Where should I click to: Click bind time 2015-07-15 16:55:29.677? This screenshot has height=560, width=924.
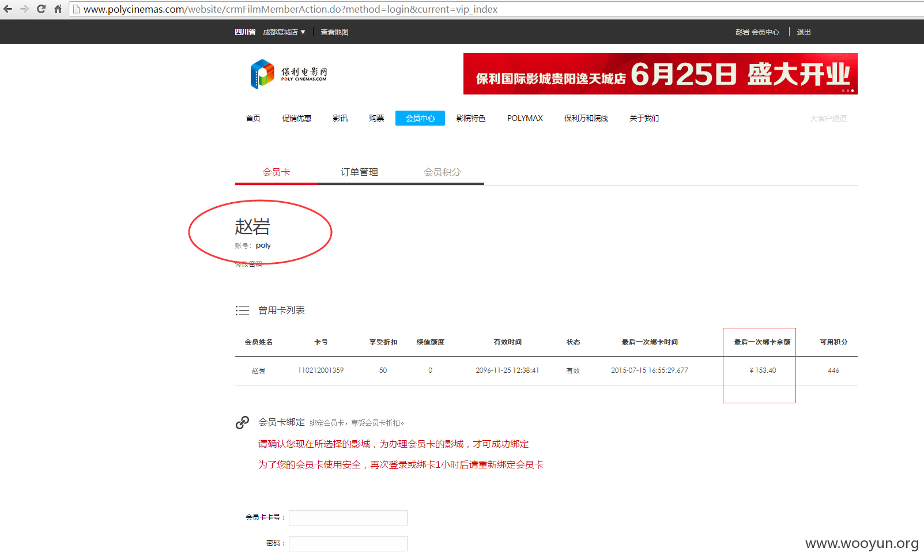[x=650, y=370]
